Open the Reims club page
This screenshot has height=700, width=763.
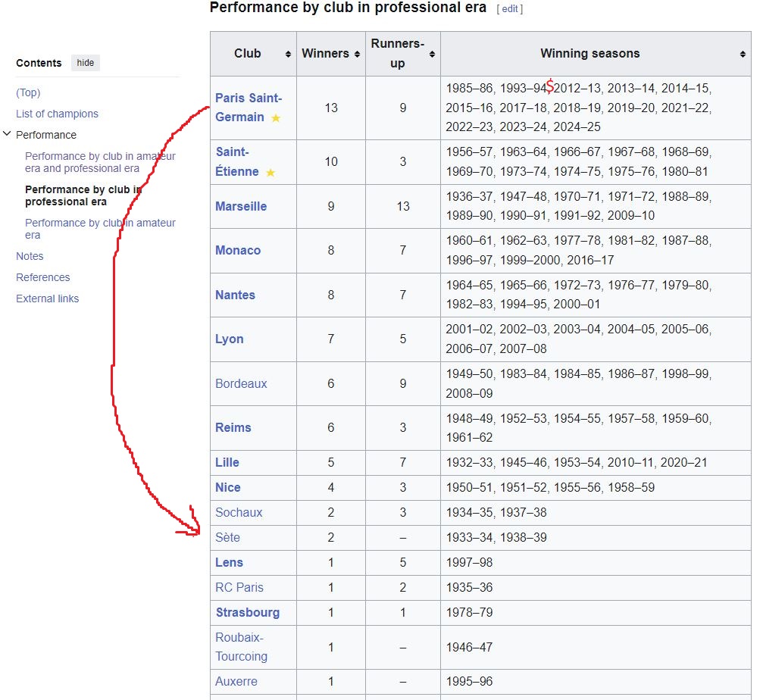pyautogui.click(x=233, y=427)
